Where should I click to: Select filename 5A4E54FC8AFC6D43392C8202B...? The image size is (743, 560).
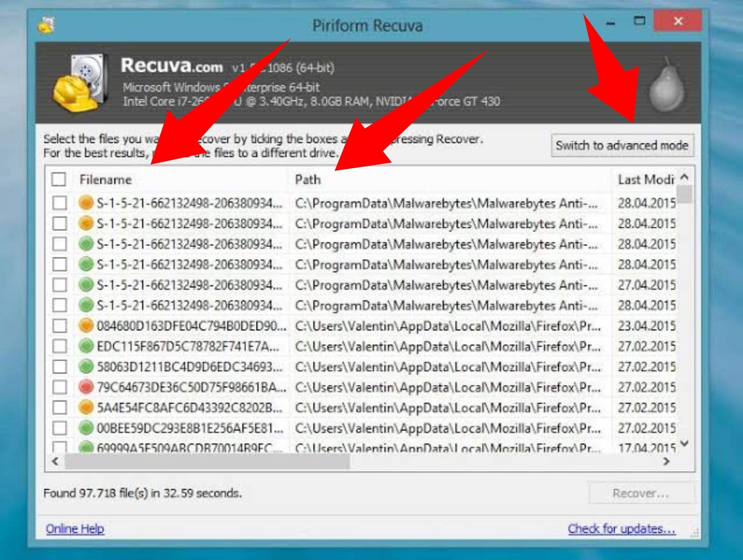[190, 408]
